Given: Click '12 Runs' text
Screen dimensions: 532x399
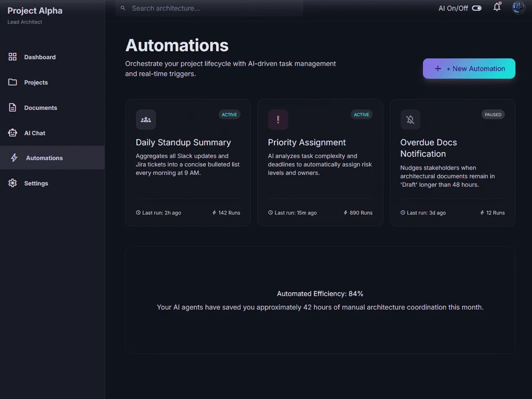Looking at the screenshot, I should pyautogui.click(x=495, y=213).
